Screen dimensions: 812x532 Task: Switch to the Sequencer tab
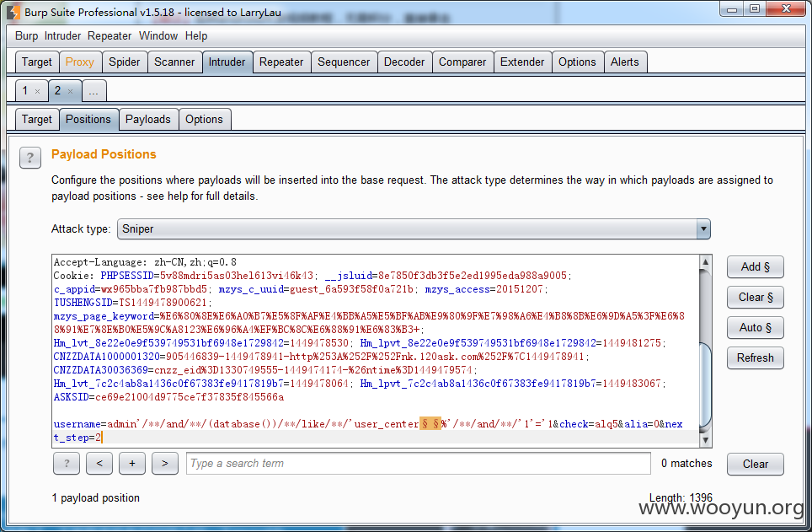pos(344,62)
